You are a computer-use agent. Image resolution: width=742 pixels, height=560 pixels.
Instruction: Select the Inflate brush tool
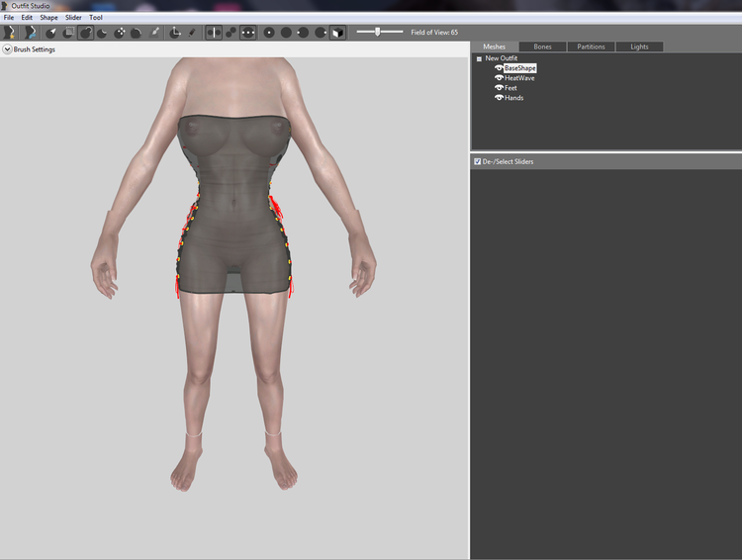(85, 33)
